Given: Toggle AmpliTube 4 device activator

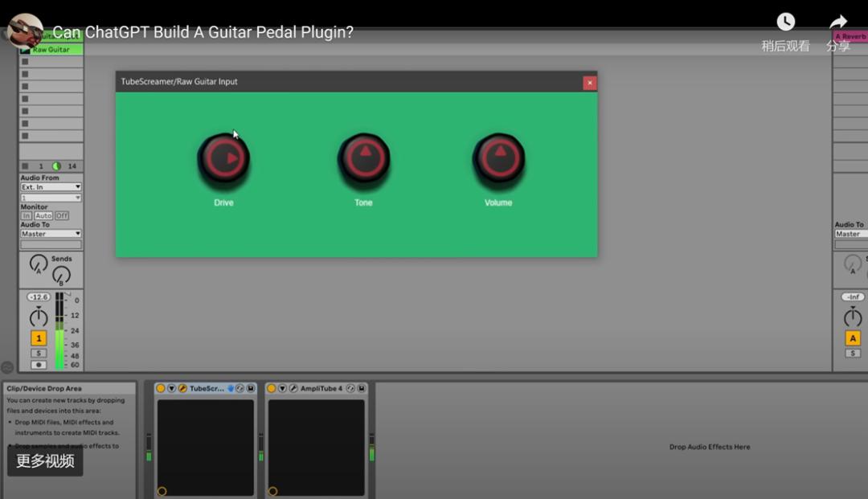Looking at the screenshot, I should [272, 388].
